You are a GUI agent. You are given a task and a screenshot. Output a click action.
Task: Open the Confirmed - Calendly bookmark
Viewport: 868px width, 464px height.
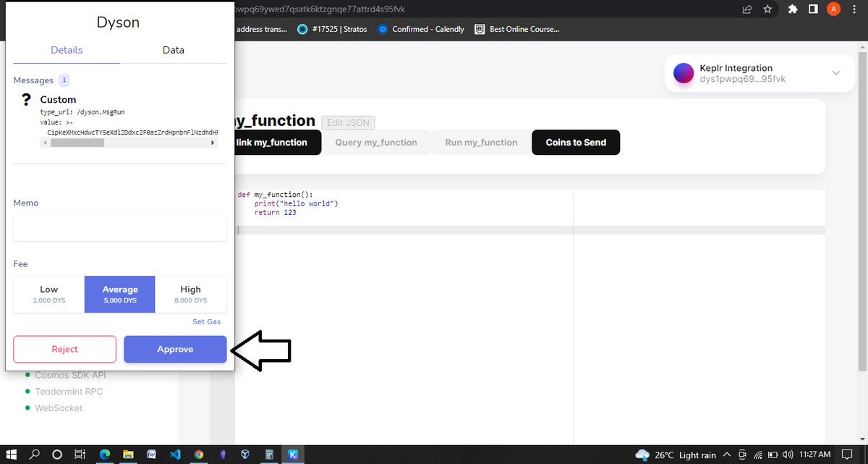pos(422,29)
